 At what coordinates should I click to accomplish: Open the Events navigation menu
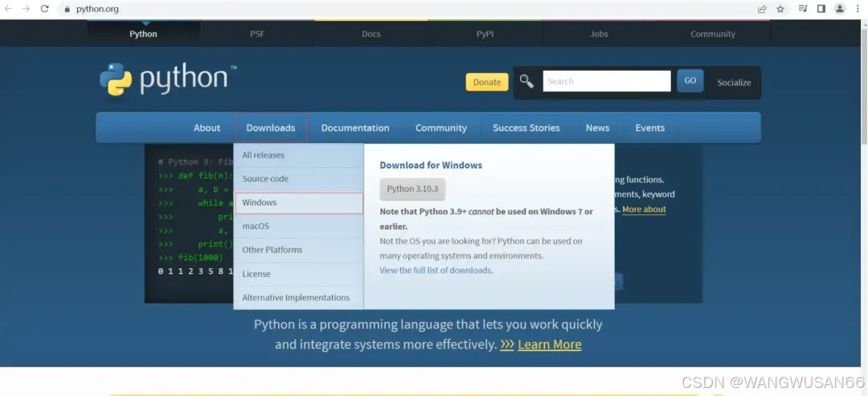tap(650, 128)
